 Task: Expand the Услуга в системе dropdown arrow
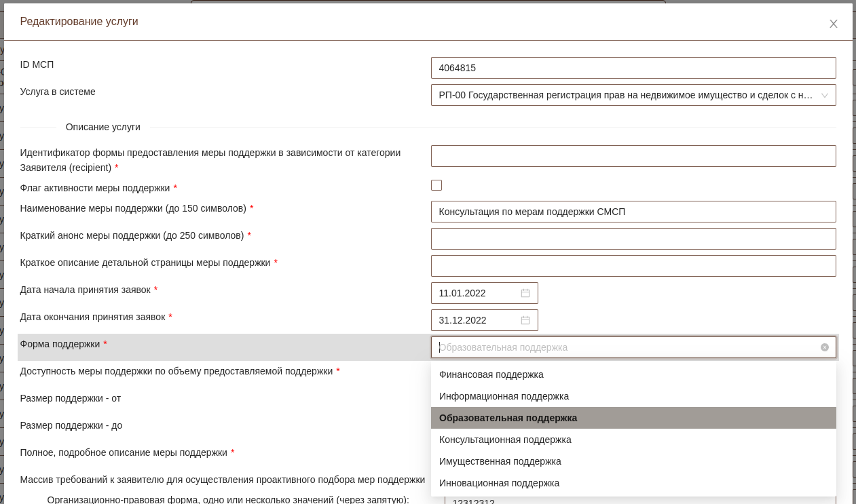(824, 96)
